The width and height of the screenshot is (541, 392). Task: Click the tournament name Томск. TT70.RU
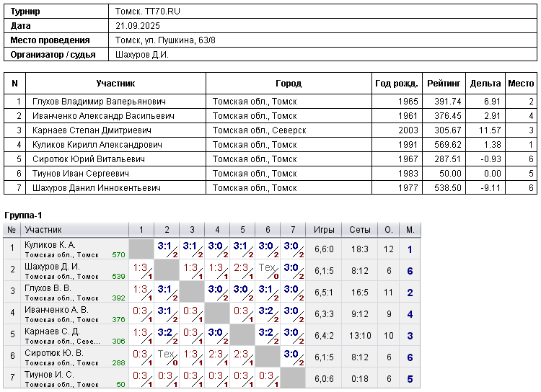click(x=149, y=12)
